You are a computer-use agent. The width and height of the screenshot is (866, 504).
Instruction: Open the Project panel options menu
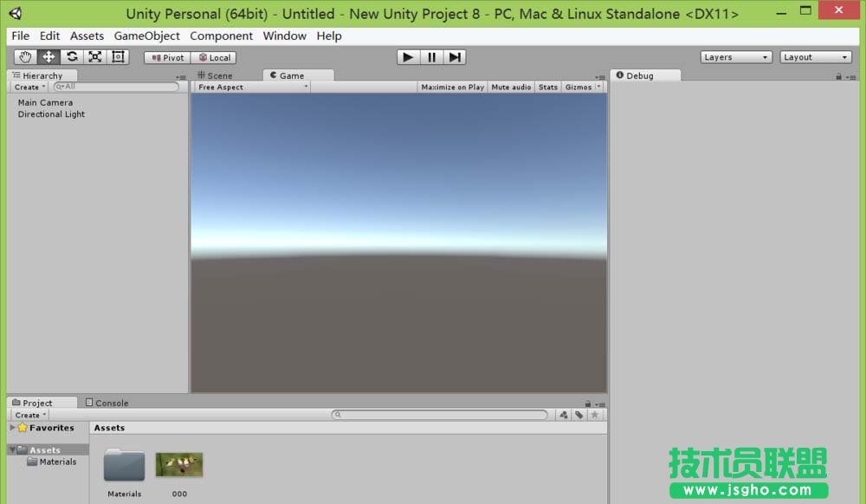tap(600, 404)
